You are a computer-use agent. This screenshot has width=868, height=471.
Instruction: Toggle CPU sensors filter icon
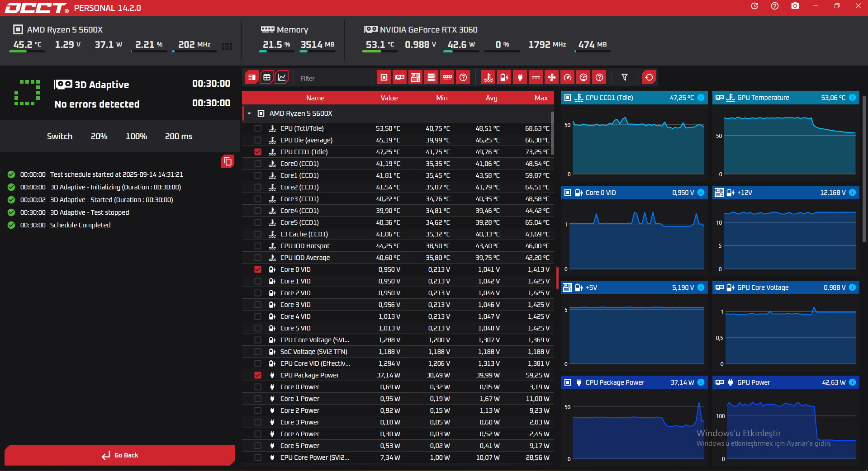384,77
